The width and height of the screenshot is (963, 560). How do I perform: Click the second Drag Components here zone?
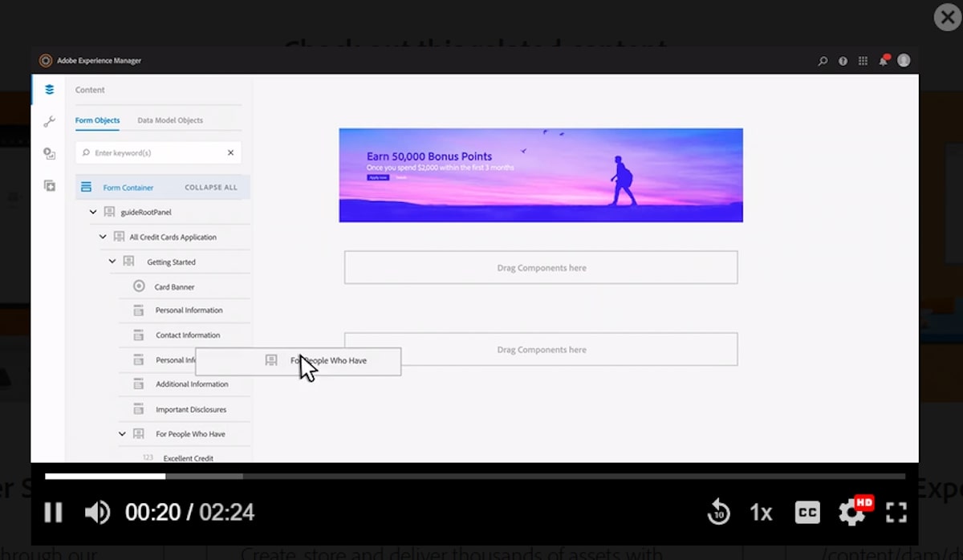coord(541,349)
